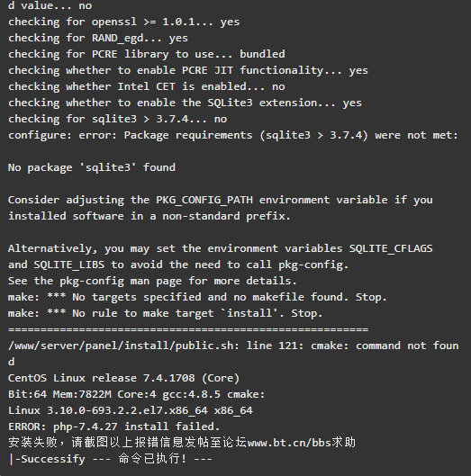Click the PKG_CONFIG_PATH environment variable text

tap(204, 200)
